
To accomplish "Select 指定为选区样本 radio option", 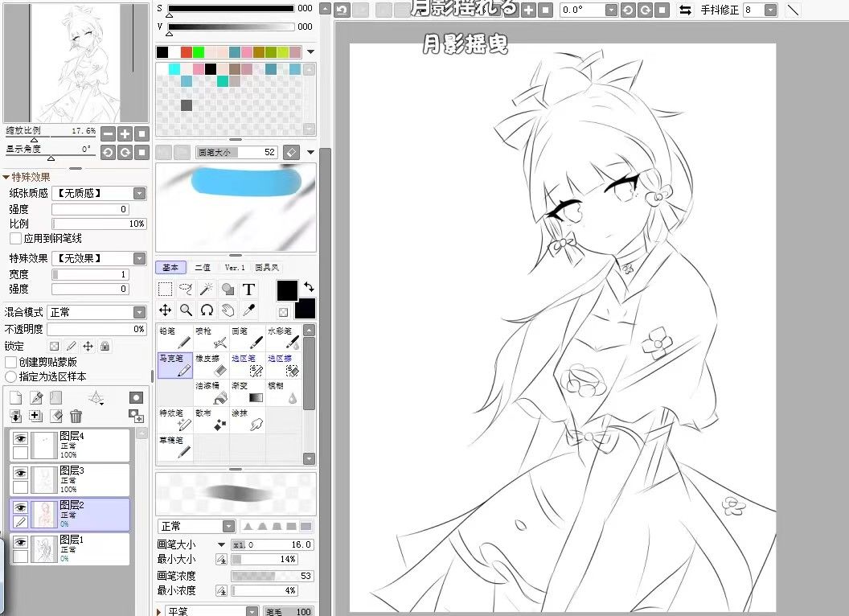I will pyautogui.click(x=10, y=376).
